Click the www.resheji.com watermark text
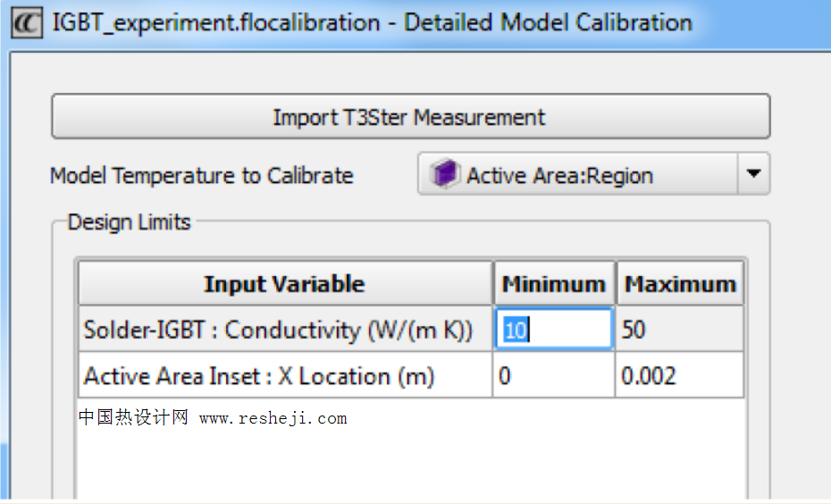The width and height of the screenshot is (831, 504). pos(273,418)
